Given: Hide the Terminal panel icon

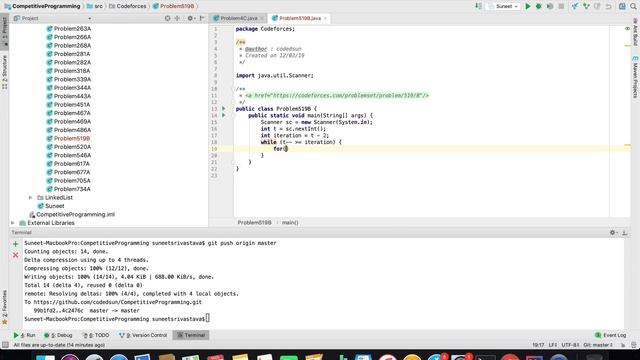Looking at the screenshot, I should point(624,233).
